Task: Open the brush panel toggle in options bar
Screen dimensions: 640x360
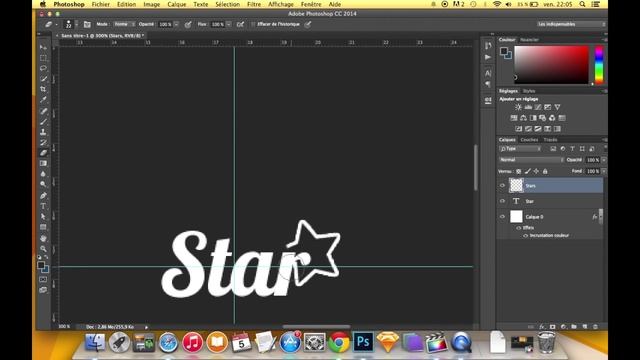Action: pos(87,24)
